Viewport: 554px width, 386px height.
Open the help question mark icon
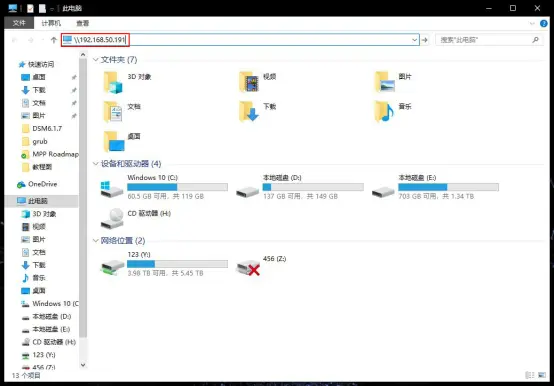[544, 24]
